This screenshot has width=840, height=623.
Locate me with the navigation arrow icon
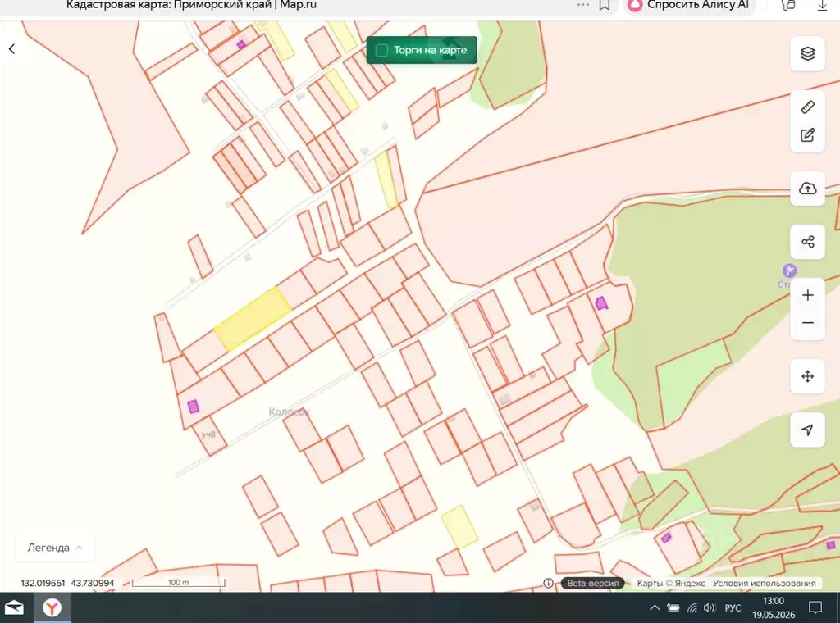807,430
